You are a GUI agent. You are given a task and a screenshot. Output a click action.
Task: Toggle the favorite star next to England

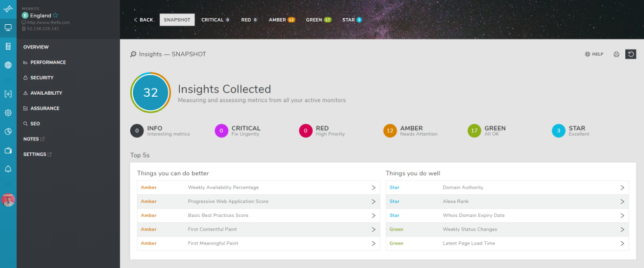pyautogui.click(x=56, y=15)
